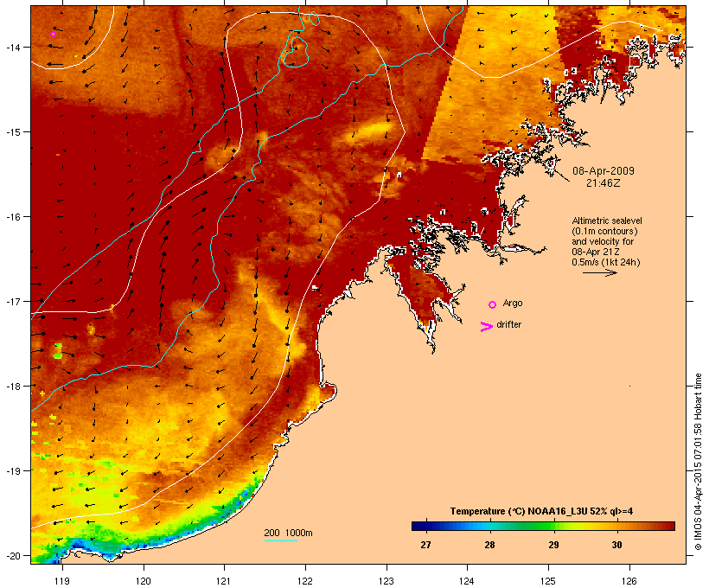Click the '0.5m/s (1kt 24h)' text
709x588 pixels.
pos(606,262)
